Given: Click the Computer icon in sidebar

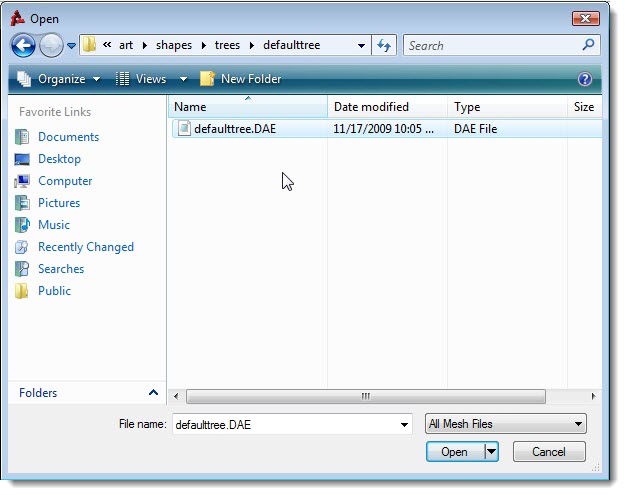Looking at the screenshot, I should click(22, 181).
